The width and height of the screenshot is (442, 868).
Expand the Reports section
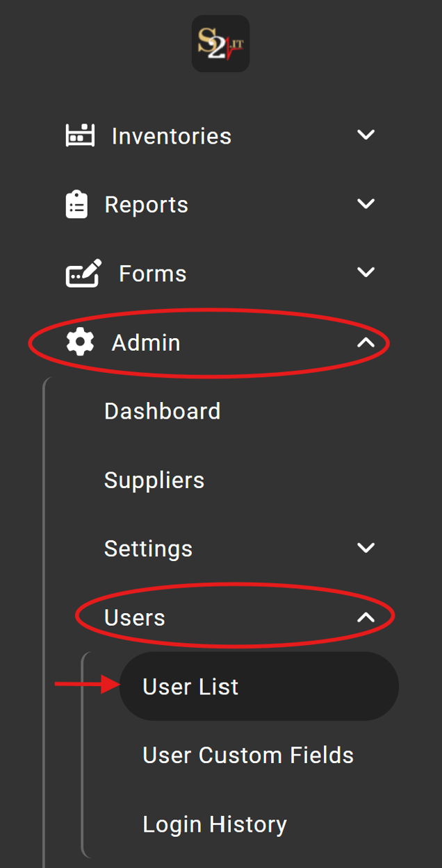pyautogui.click(x=366, y=203)
